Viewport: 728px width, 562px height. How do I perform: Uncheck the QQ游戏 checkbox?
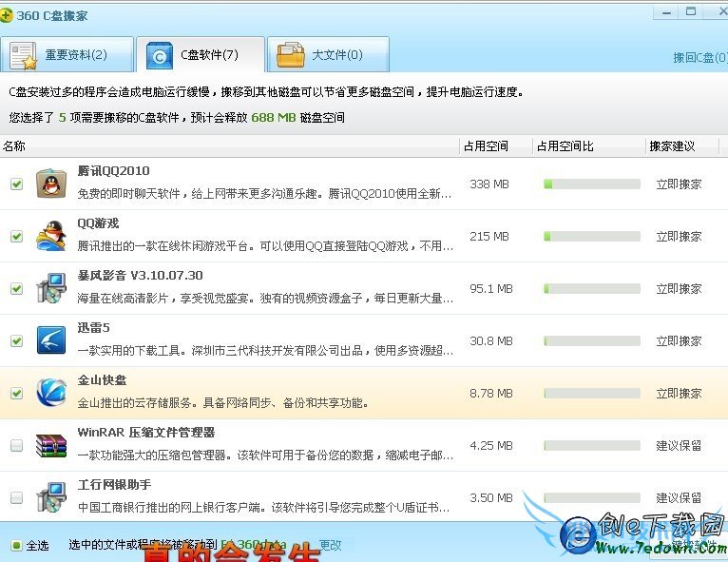(17, 237)
